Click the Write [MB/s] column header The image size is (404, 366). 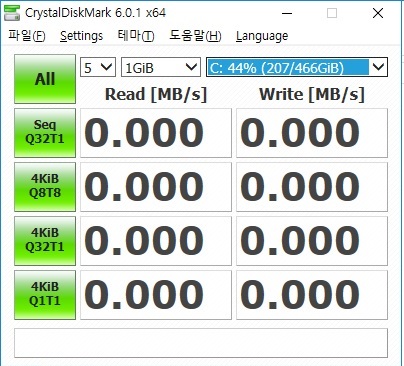[312, 94]
